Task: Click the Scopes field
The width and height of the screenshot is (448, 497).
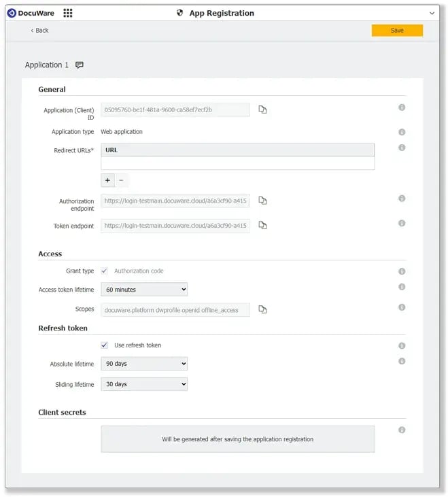Action: click(x=175, y=309)
